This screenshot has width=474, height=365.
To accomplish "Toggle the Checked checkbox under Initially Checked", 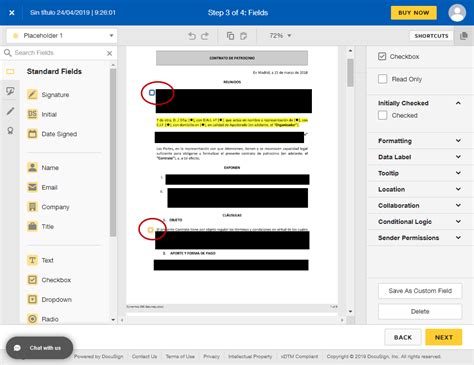I will click(x=383, y=115).
